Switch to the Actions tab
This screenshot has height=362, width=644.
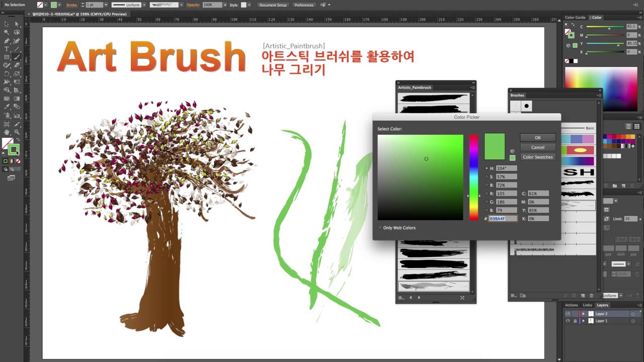click(x=572, y=305)
